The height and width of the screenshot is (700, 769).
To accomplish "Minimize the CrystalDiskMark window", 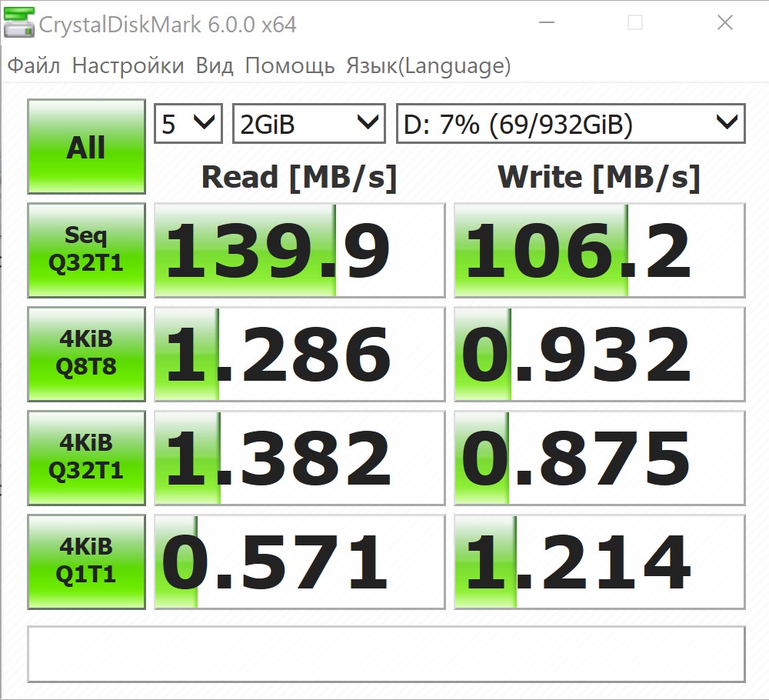I will pyautogui.click(x=546, y=22).
